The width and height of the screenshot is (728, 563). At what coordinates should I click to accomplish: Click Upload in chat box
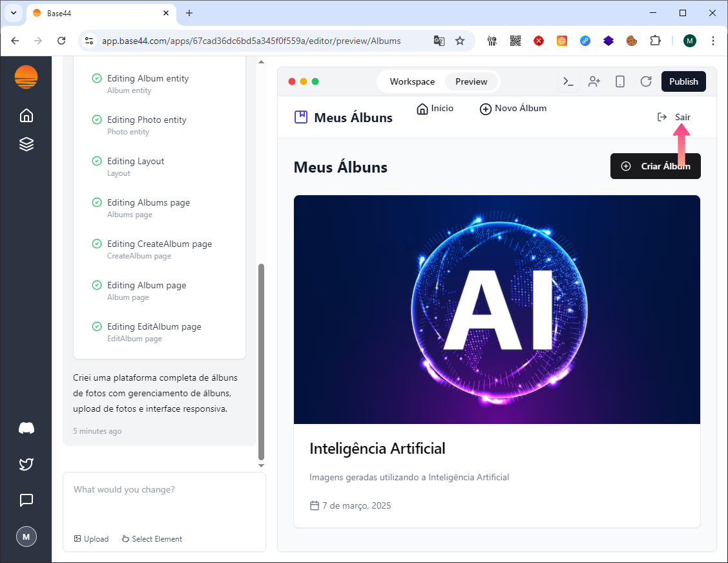pyautogui.click(x=92, y=539)
